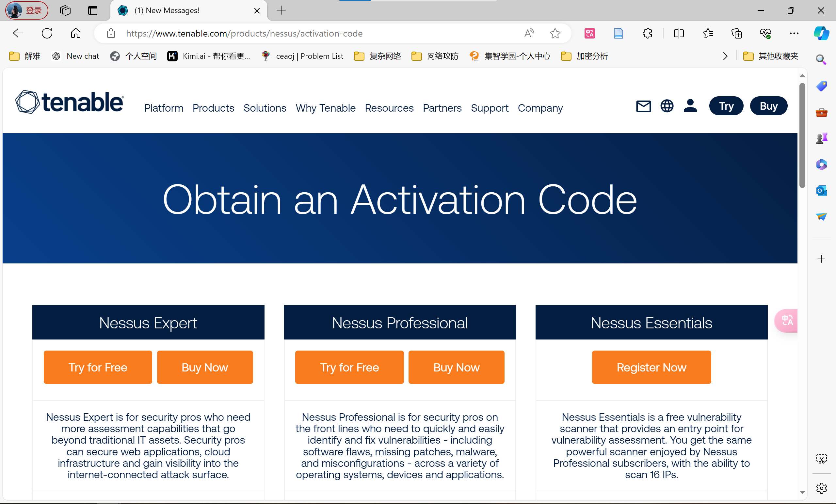836x504 pixels.
Task: Click the browser Extensions puzzle icon
Action: (x=647, y=33)
